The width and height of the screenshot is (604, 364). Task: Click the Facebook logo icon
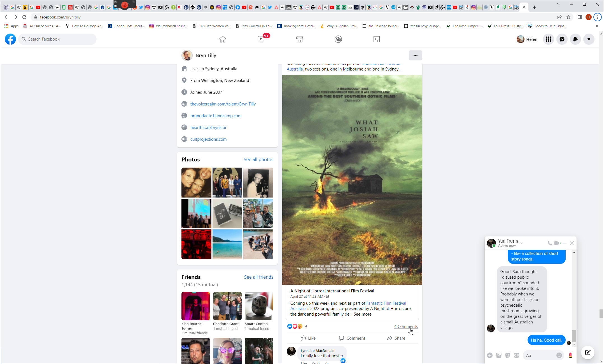[x=10, y=39]
